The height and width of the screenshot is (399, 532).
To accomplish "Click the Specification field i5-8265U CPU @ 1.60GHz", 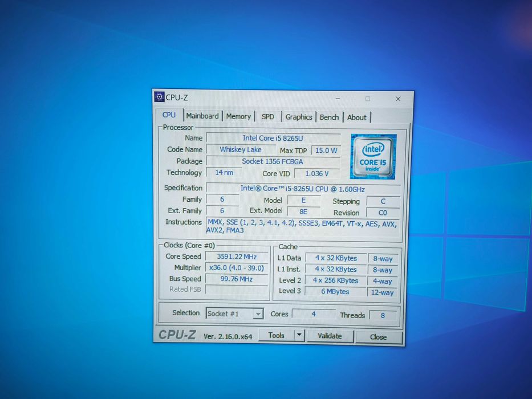I will tap(303, 189).
